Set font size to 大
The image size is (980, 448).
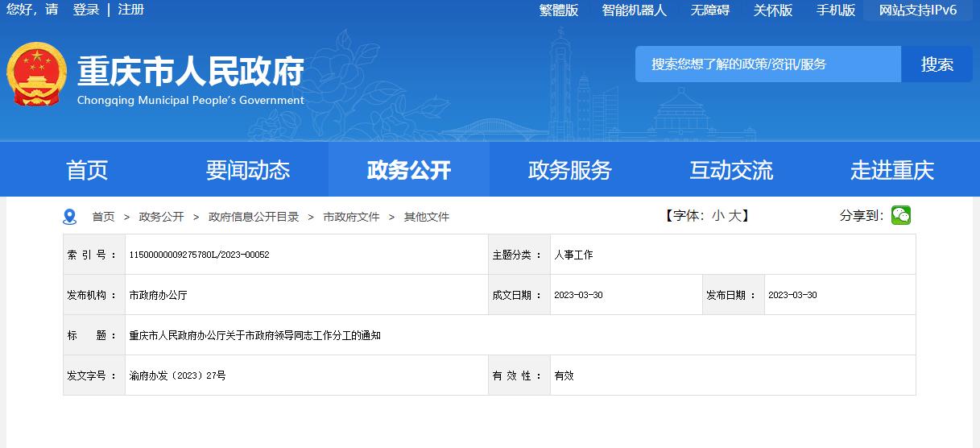[735, 216]
